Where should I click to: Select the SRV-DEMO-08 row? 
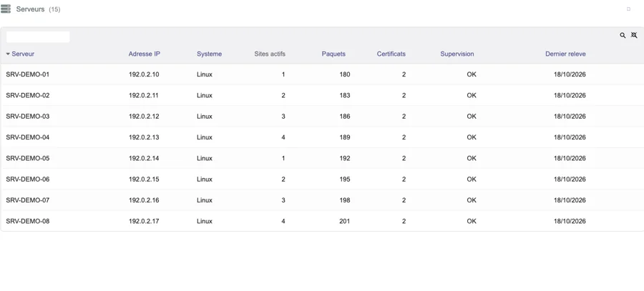322,221
